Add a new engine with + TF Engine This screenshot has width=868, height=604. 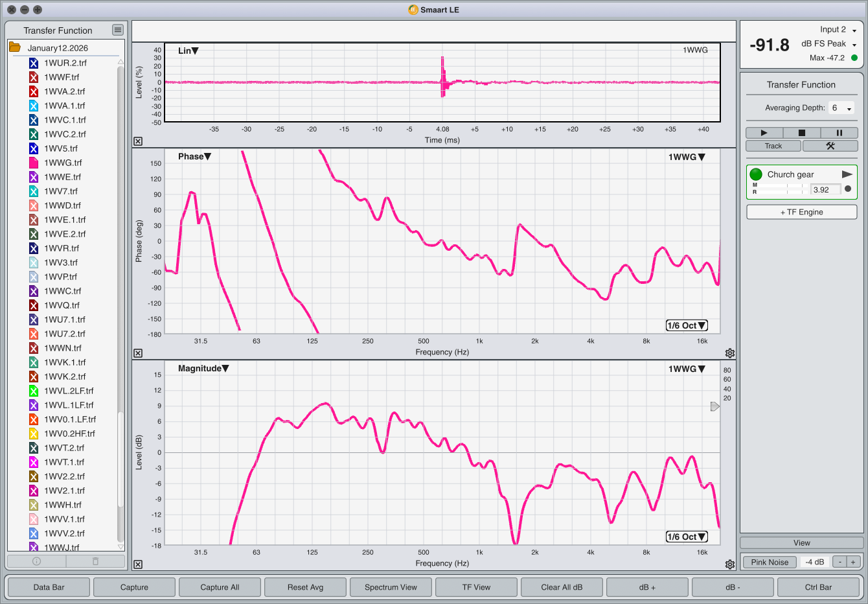(801, 212)
